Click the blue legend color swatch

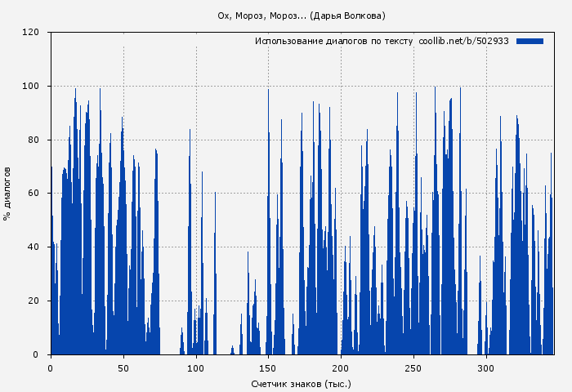click(x=530, y=41)
